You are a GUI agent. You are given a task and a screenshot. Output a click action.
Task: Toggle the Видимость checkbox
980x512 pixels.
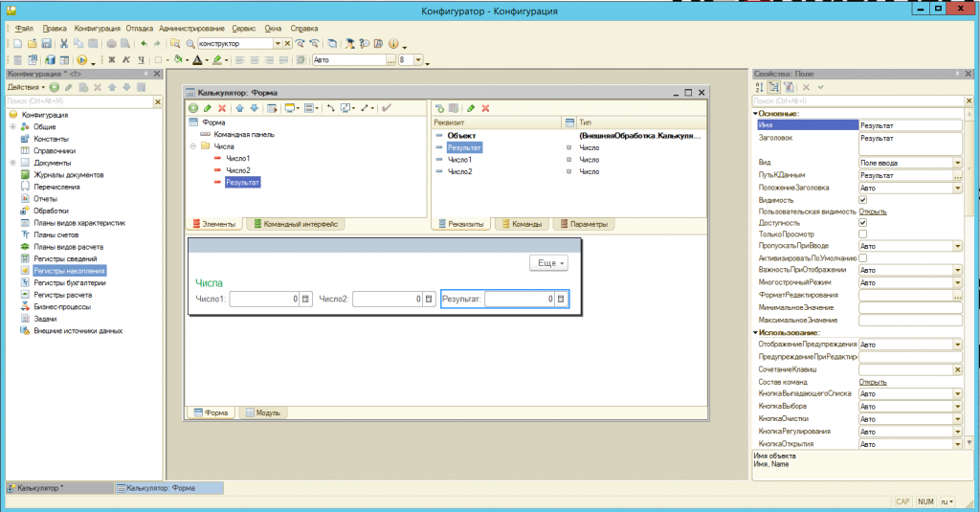[863, 200]
